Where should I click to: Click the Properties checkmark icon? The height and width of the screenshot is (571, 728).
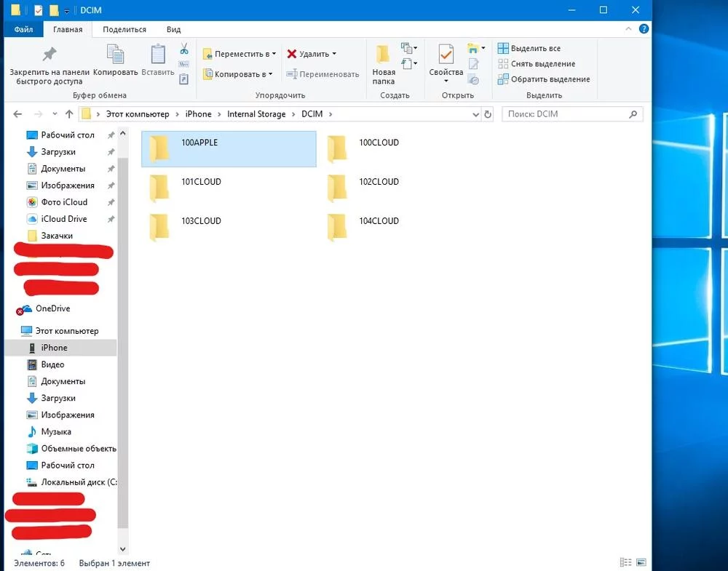[x=446, y=55]
